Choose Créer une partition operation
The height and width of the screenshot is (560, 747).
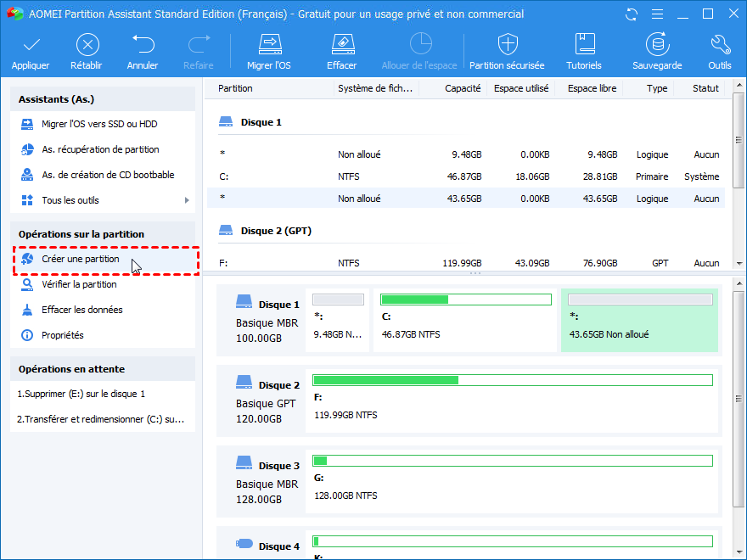coord(81,259)
